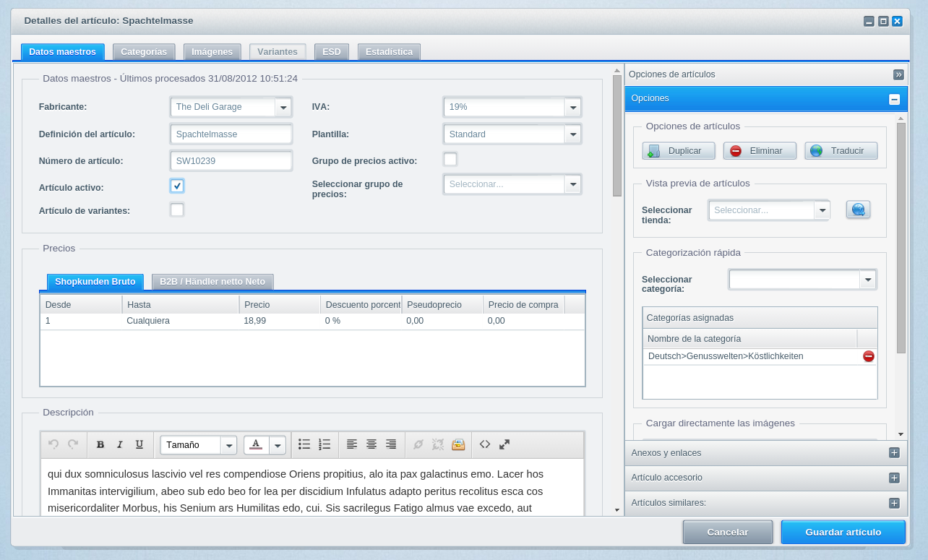Click price cell 18,99
Viewport: 928px width, 560px height.
click(279, 321)
